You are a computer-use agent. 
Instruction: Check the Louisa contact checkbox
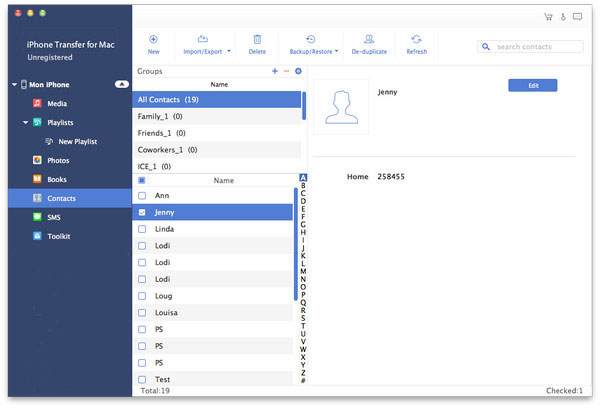pyautogui.click(x=142, y=313)
